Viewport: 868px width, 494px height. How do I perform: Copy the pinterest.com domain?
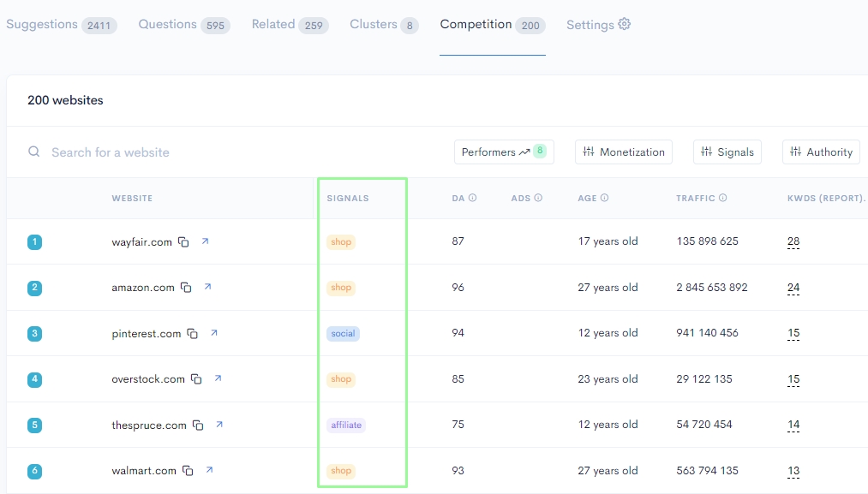pyautogui.click(x=193, y=334)
